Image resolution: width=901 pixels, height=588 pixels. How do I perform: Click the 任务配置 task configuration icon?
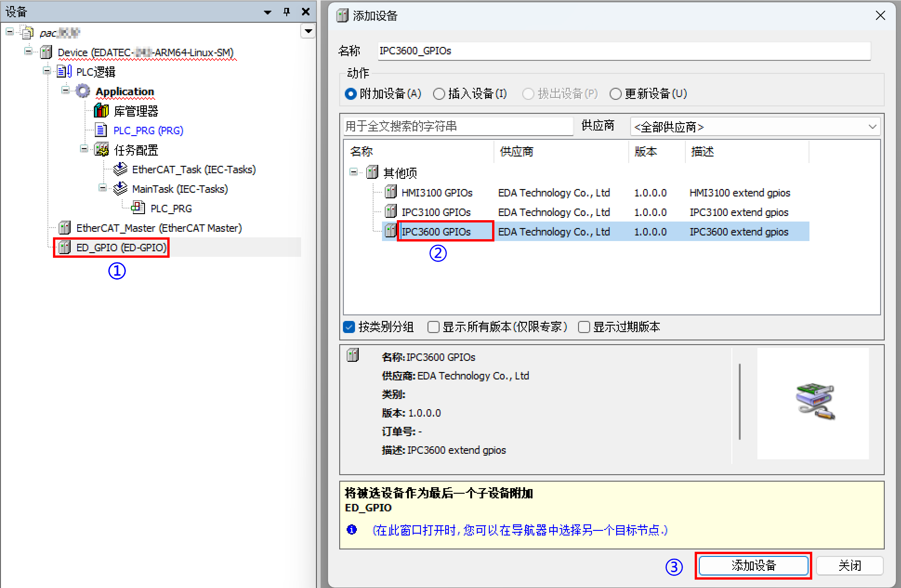click(x=101, y=150)
